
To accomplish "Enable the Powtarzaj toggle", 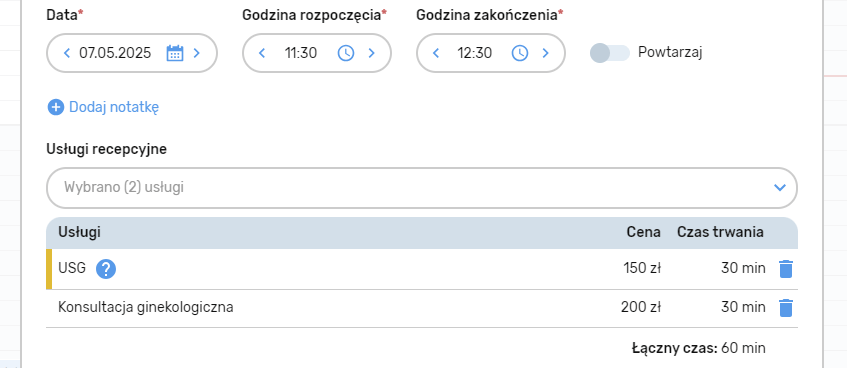I will point(610,53).
